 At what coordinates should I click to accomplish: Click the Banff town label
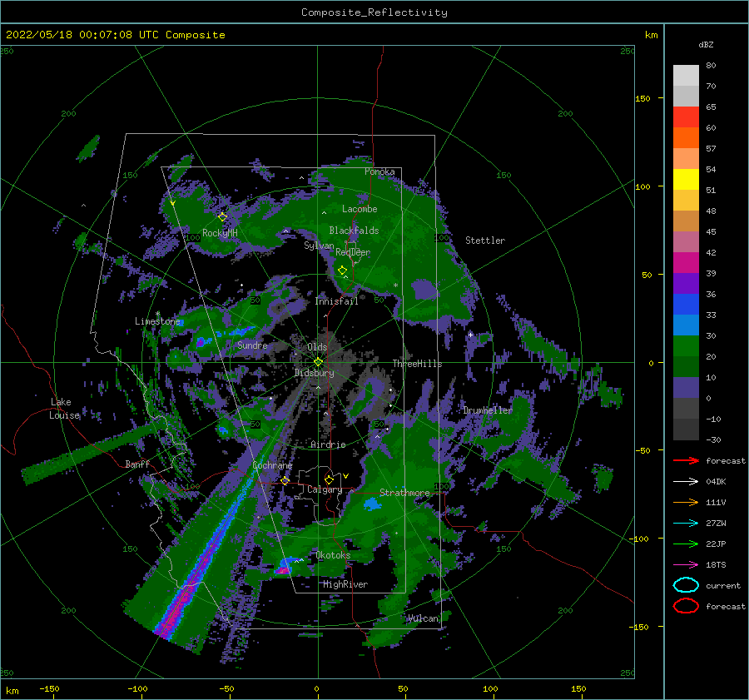click(x=137, y=464)
